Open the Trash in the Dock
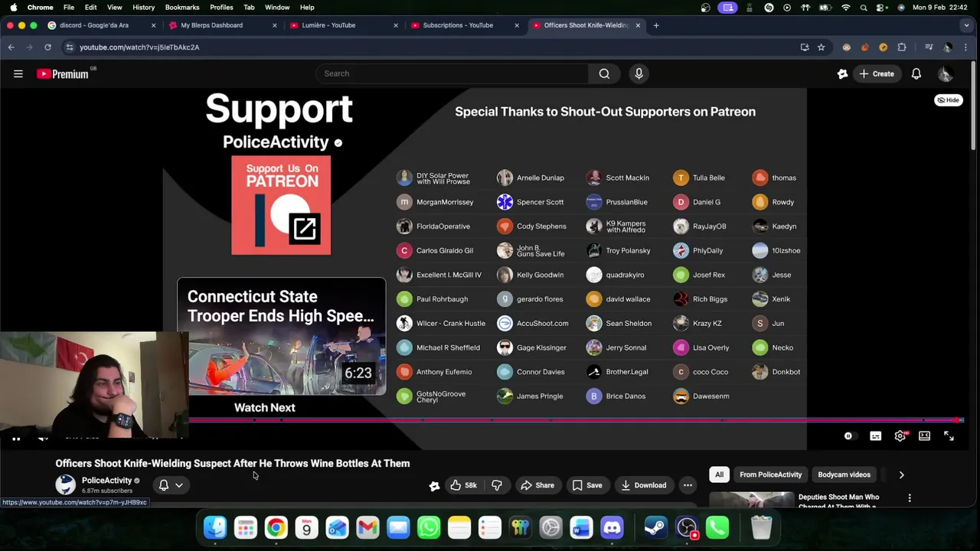The image size is (980, 551). click(761, 527)
